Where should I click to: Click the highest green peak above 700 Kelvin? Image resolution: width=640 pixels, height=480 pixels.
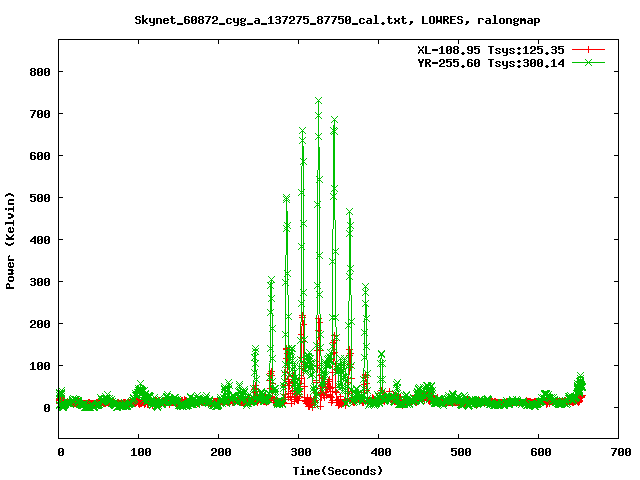(x=318, y=101)
